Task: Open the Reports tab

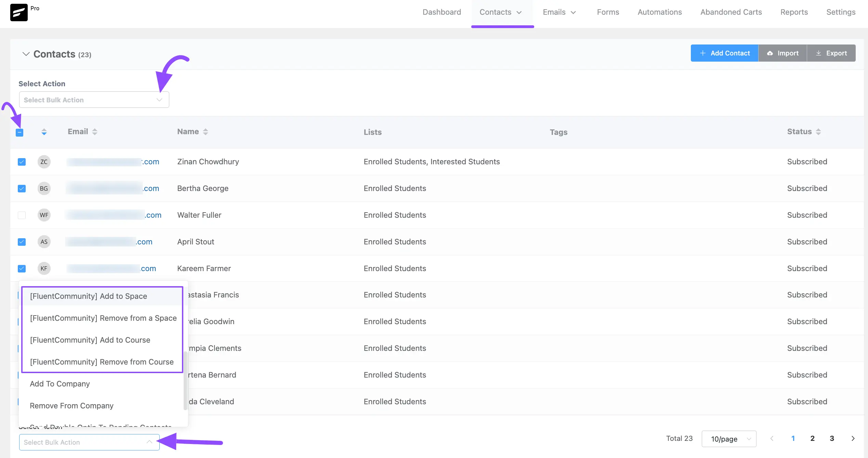Action: point(794,12)
